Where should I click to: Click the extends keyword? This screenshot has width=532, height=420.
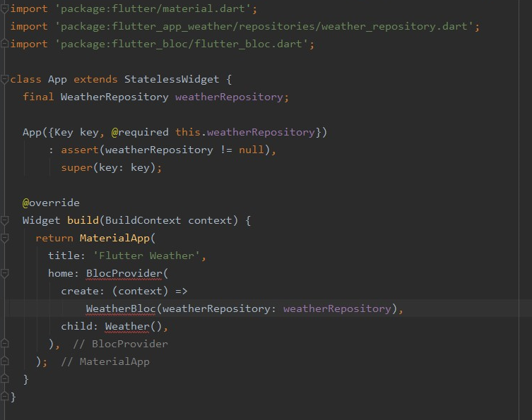click(95, 79)
